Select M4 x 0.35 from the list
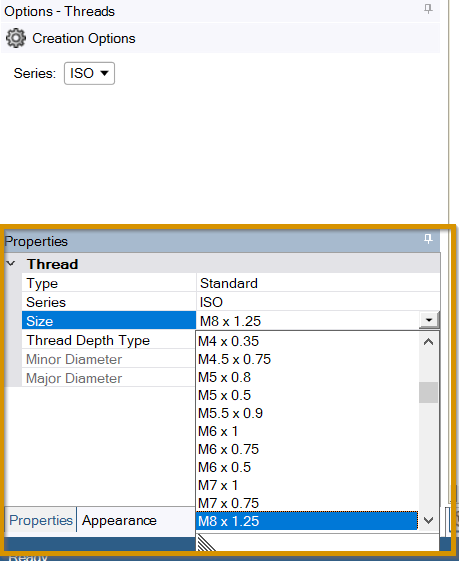 coord(308,341)
